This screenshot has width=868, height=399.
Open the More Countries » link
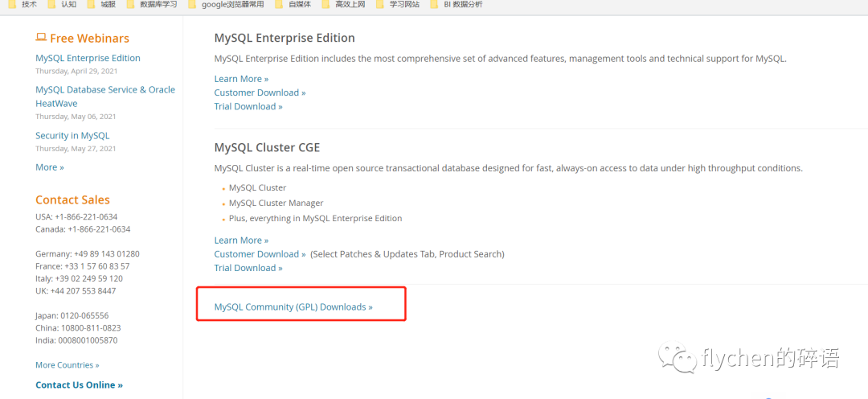(x=68, y=365)
